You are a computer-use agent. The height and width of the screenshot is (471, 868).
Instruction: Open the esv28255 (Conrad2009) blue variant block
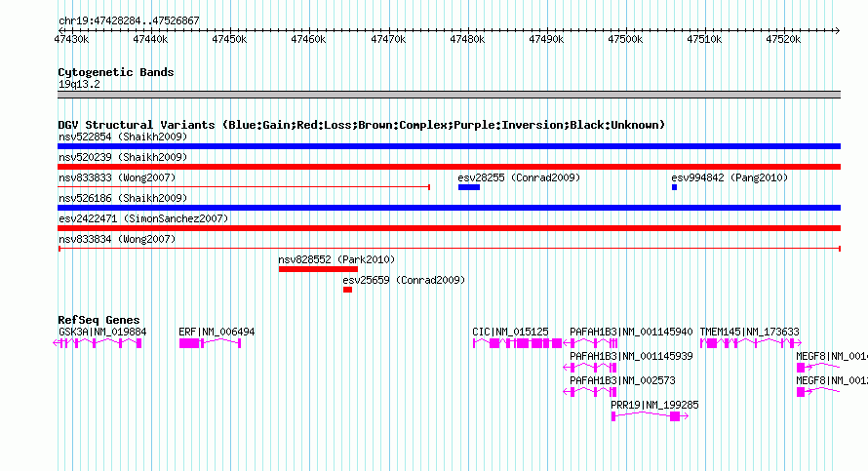[469, 187]
